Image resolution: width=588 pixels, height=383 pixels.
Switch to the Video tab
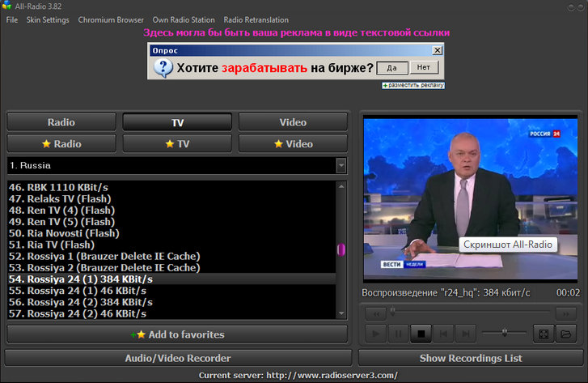293,122
